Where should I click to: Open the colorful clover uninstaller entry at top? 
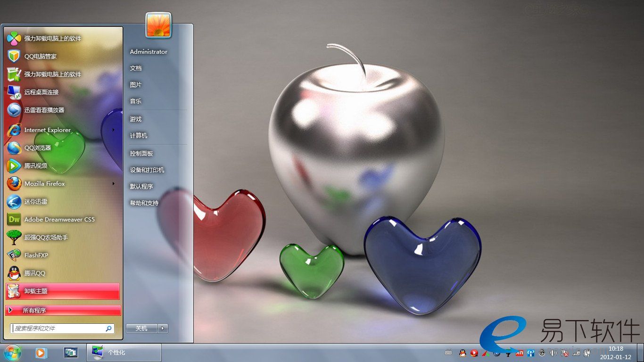[x=62, y=38]
